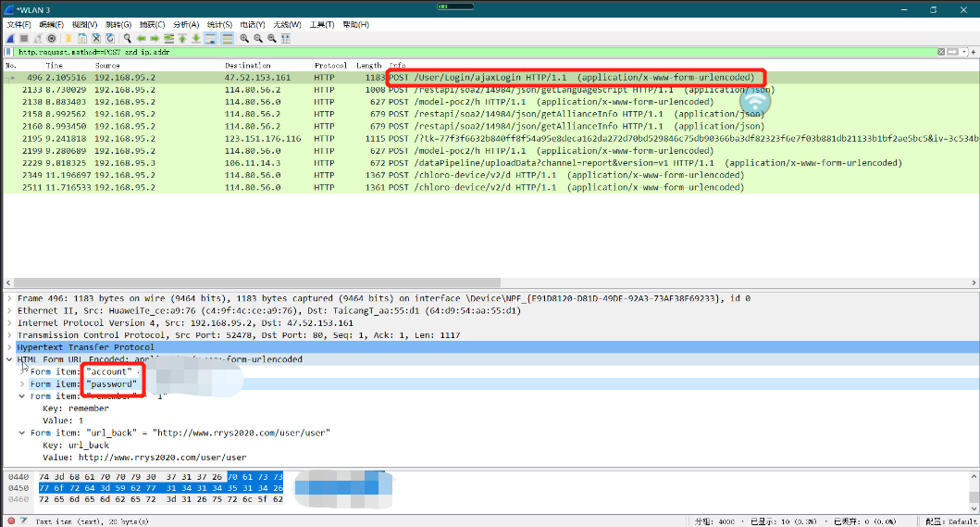Expand Transmission Control Protocol row
This screenshot has height=527, width=980.
point(9,335)
